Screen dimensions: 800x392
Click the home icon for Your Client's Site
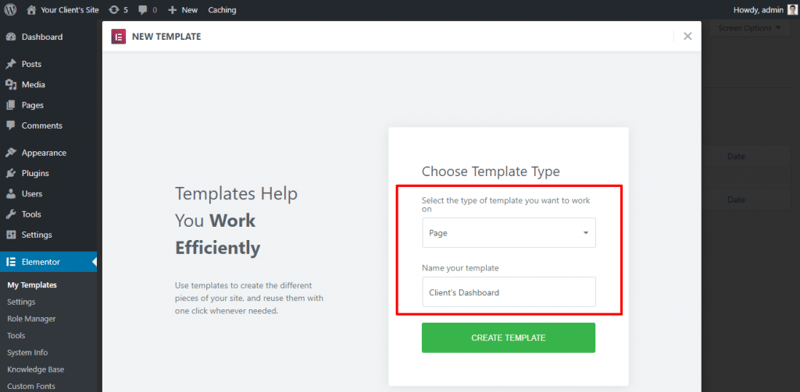click(x=32, y=10)
